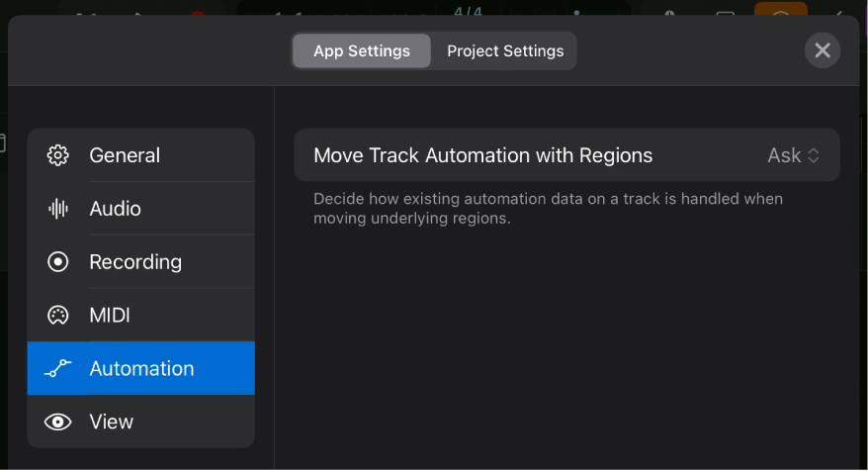Open the Ask dropdown value

[784, 155]
